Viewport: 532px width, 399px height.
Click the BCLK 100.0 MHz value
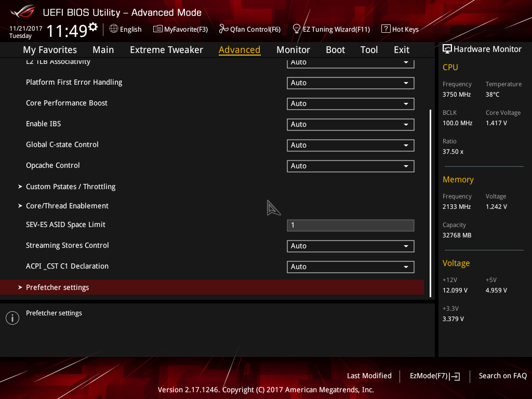[457, 123]
